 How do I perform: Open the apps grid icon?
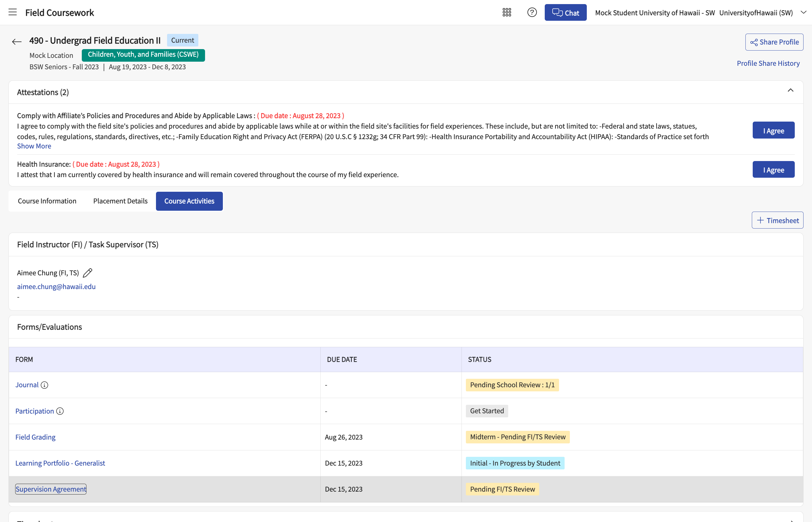(506, 13)
